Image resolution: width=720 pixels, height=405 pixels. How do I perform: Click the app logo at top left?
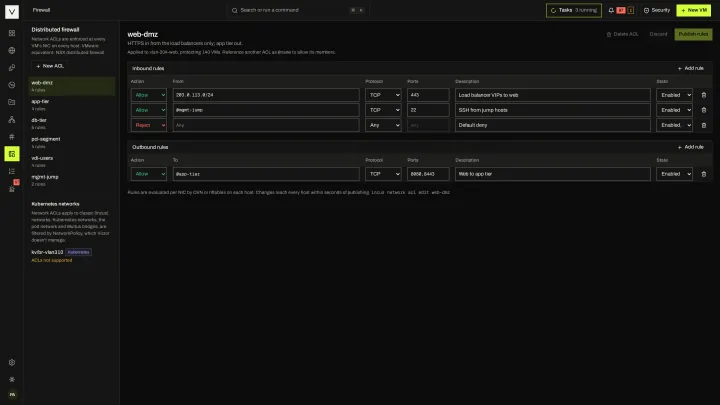click(12, 11)
